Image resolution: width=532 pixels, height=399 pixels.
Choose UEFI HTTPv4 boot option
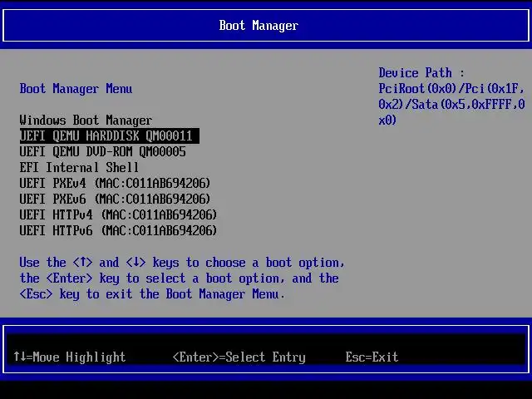tap(118, 214)
